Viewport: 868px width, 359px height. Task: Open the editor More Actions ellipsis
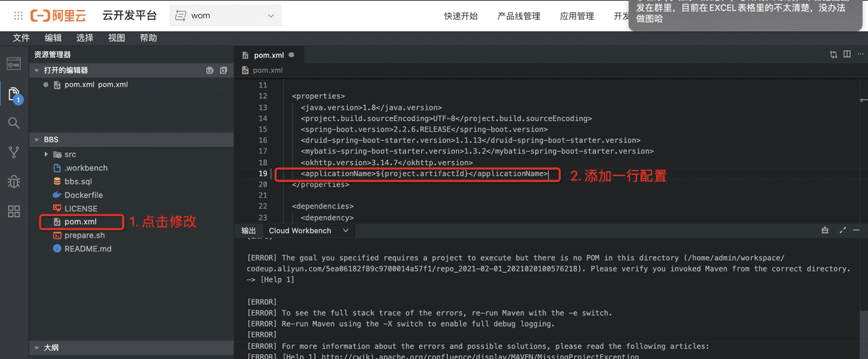(860, 54)
